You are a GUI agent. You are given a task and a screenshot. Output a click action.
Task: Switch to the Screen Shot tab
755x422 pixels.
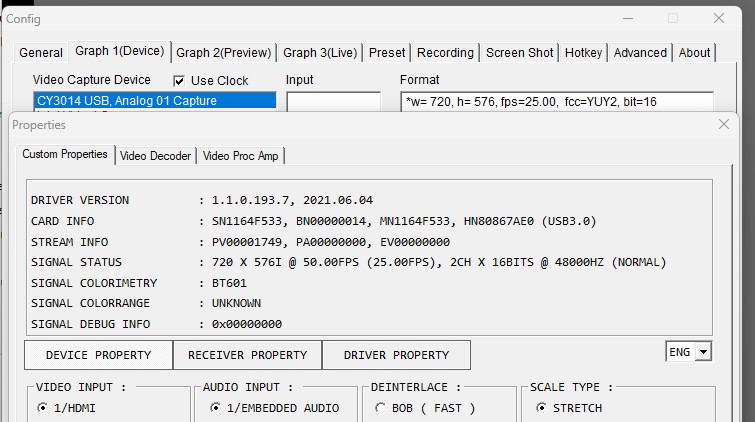tap(519, 53)
